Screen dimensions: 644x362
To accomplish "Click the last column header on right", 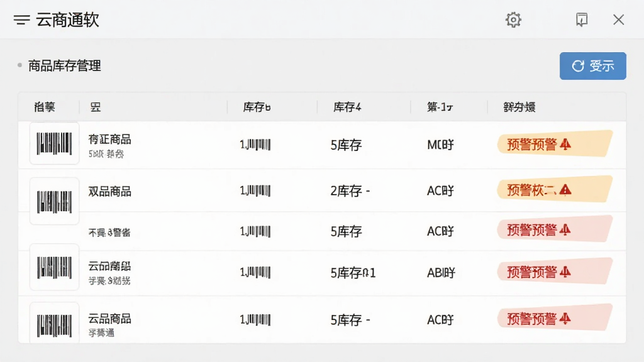I will (519, 107).
